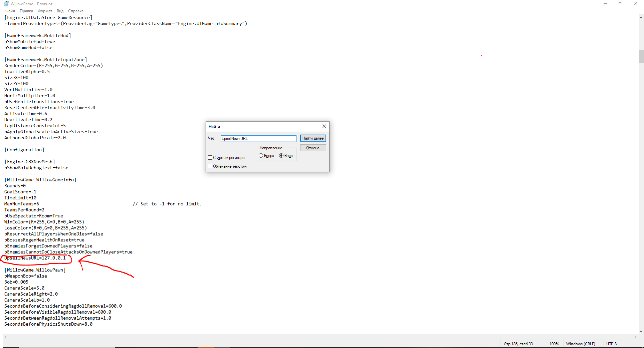This screenshot has width=644, height=348.
Task: Click the line MaxNumTeams=6
Action: tap(22, 204)
